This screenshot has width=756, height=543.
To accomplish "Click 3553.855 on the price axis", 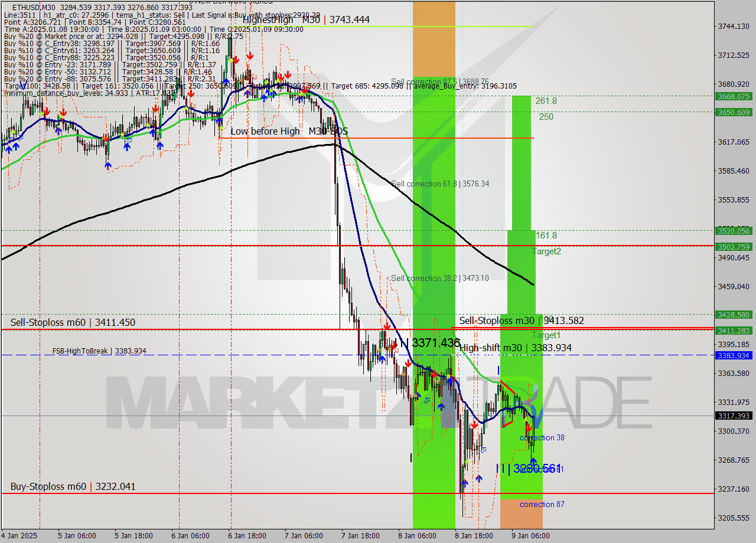I will (x=734, y=199).
